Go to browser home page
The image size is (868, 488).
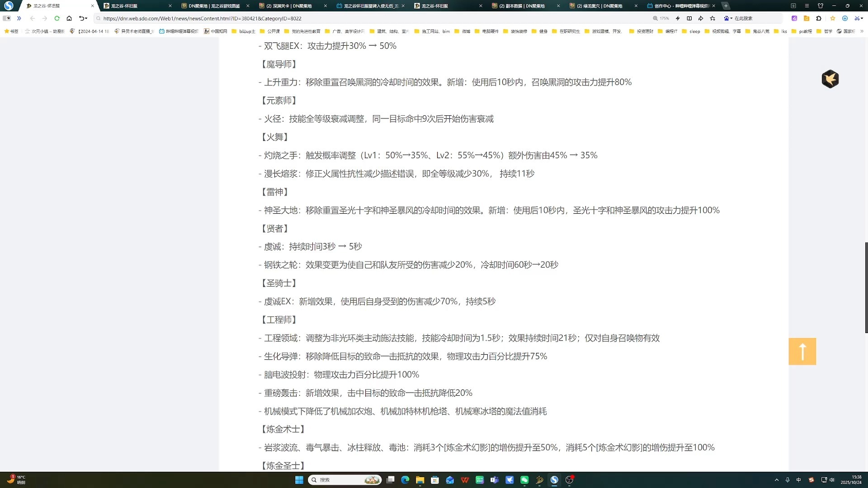(x=69, y=19)
